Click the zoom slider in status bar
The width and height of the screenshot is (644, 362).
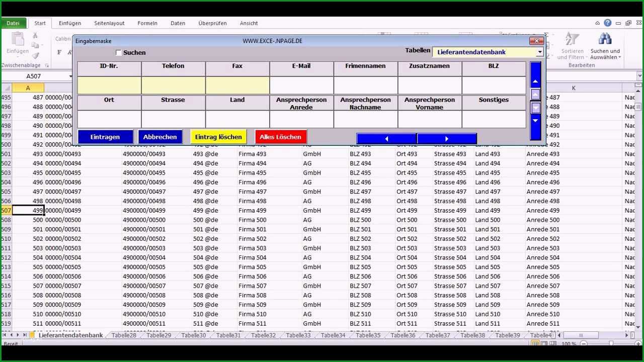click(x=610, y=344)
